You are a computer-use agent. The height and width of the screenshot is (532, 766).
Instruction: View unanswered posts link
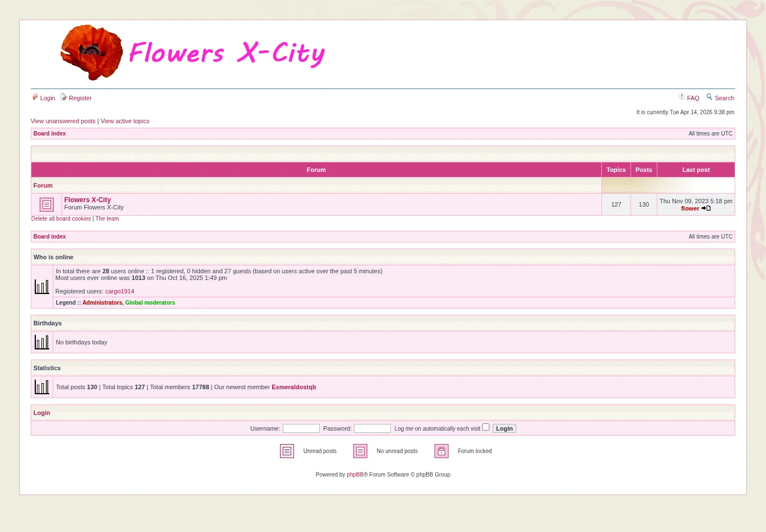pyautogui.click(x=63, y=121)
